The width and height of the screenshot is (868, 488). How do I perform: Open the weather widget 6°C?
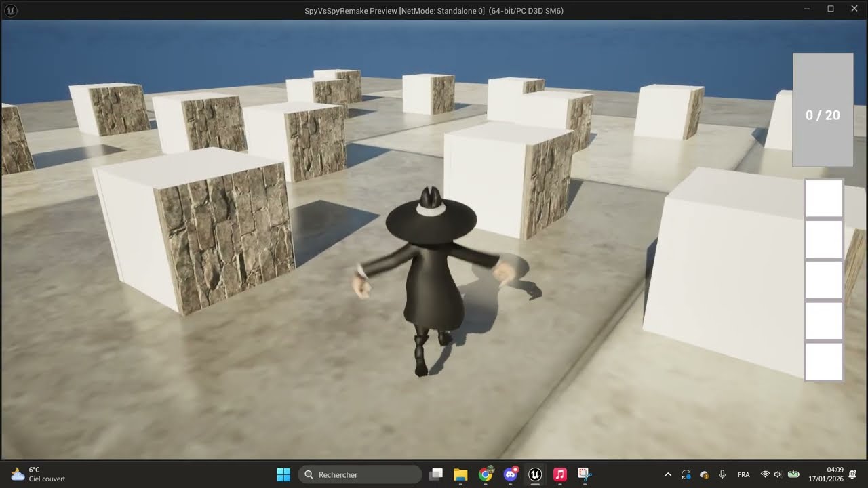pyautogui.click(x=38, y=474)
